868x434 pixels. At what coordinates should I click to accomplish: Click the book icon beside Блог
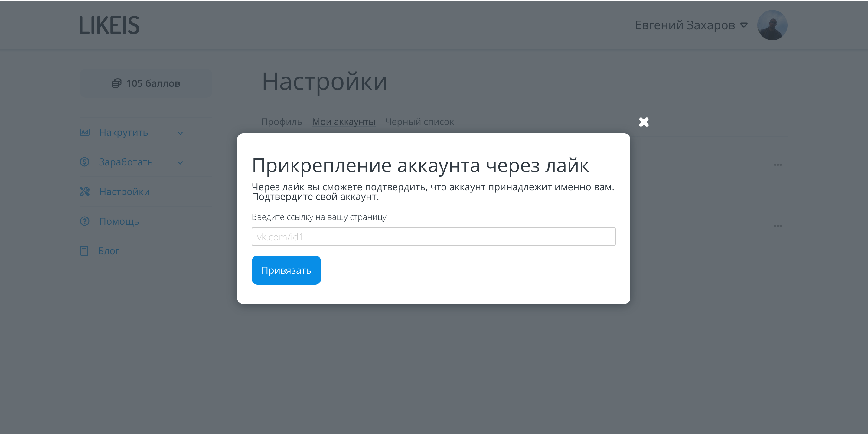(x=84, y=251)
